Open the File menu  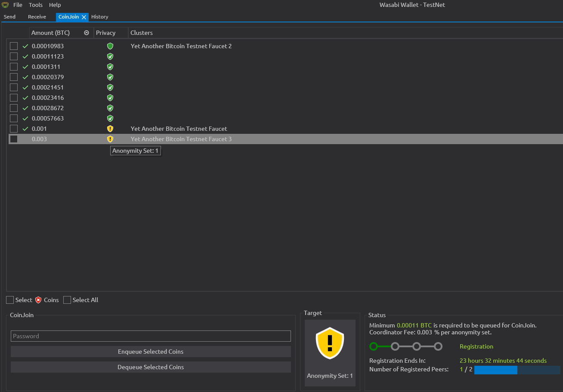pyautogui.click(x=18, y=5)
